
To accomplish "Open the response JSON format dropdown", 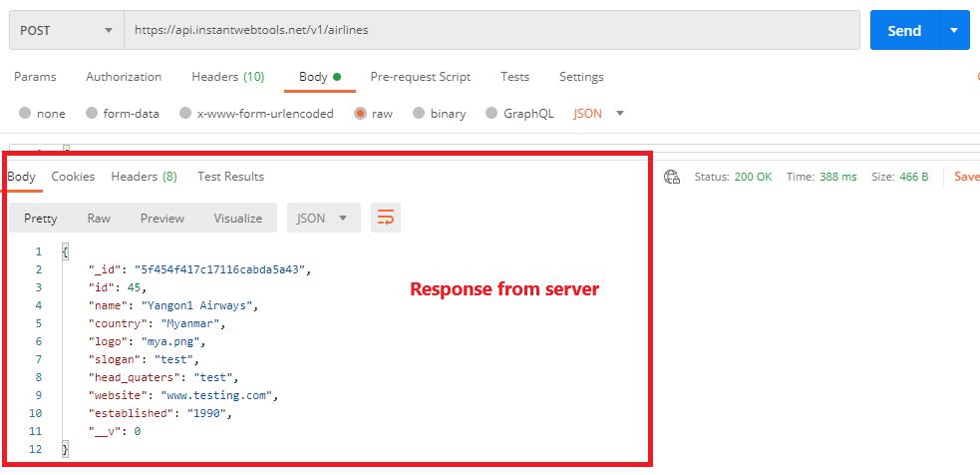I will [x=323, y=218].
